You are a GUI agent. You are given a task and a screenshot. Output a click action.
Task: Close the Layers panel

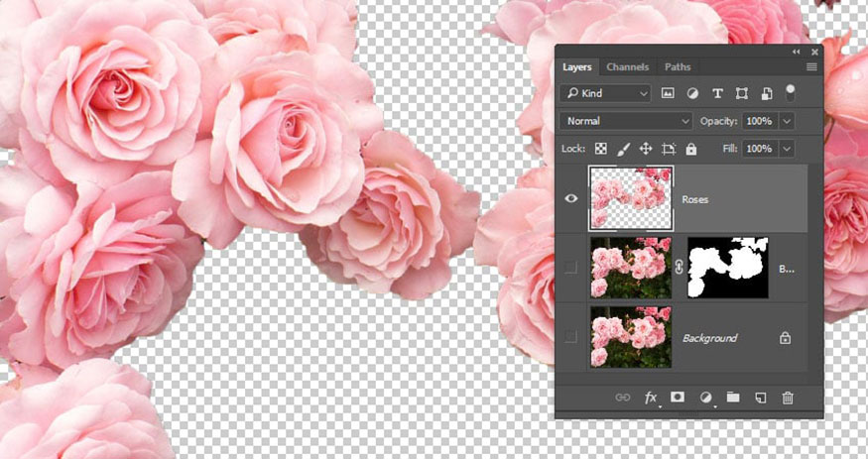(814, 52)
